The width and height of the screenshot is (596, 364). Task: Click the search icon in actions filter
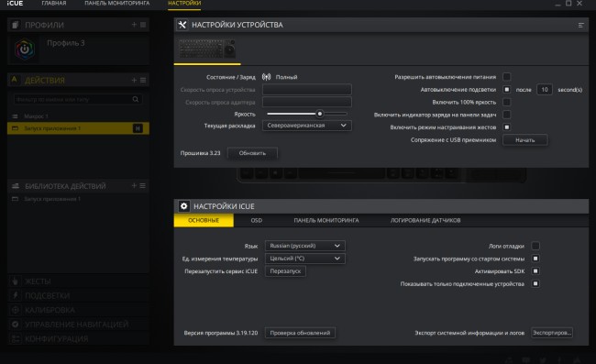tap(136, 99)
